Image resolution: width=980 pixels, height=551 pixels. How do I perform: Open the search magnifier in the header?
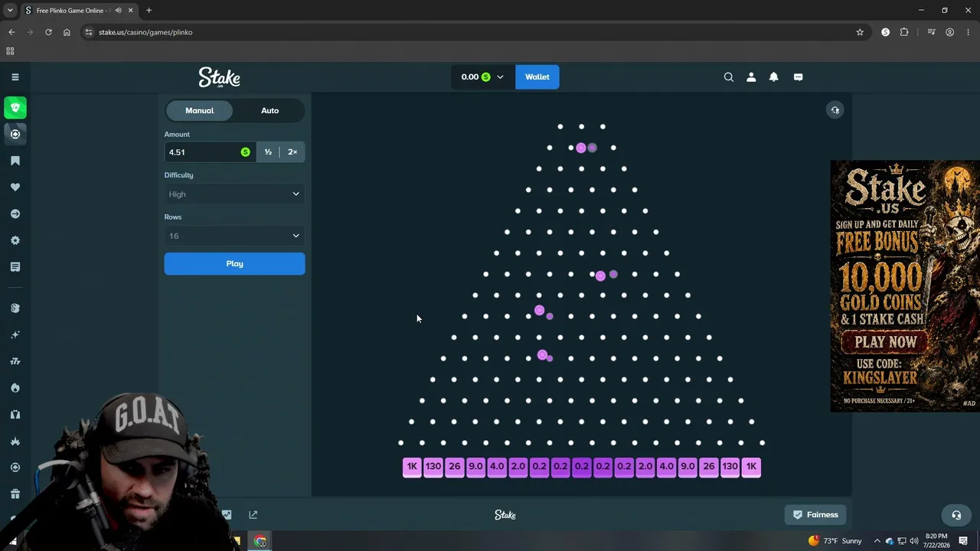(x=729, y=77)
